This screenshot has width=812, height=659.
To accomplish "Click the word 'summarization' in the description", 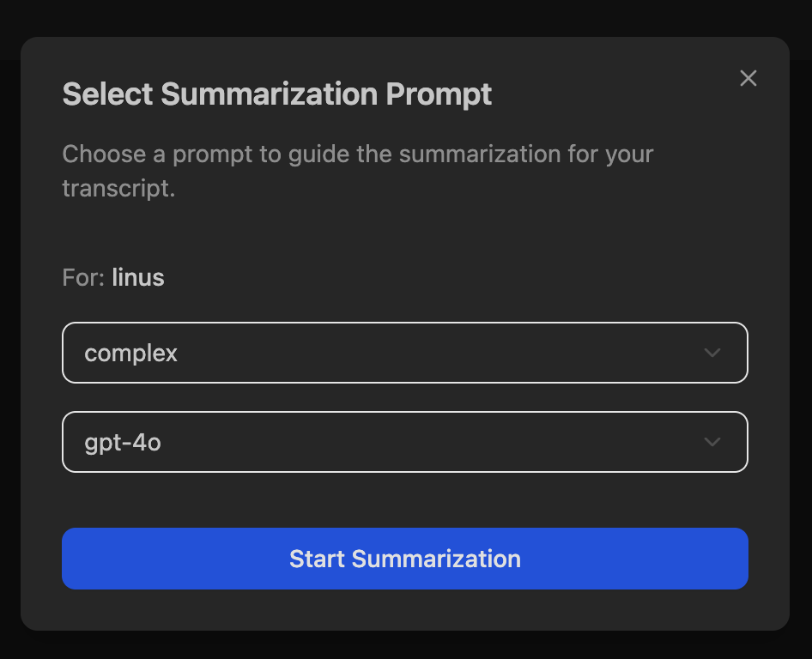I will point(480,154).
